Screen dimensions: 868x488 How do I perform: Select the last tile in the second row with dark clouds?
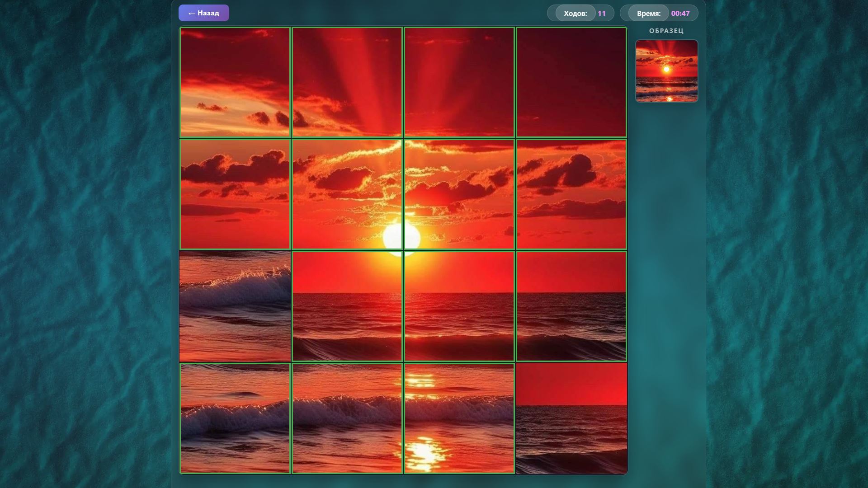click(571, 194)
